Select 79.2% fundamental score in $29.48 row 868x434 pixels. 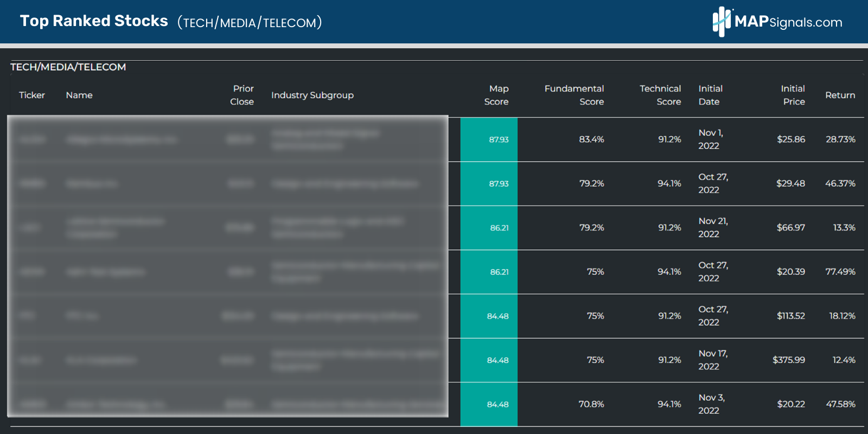(591, 183)
